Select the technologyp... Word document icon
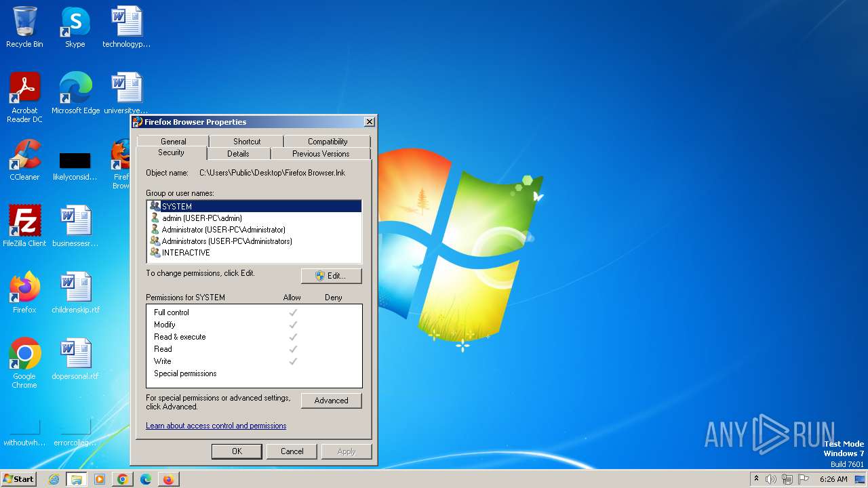868x488 pixels. [x=126, y=27]
